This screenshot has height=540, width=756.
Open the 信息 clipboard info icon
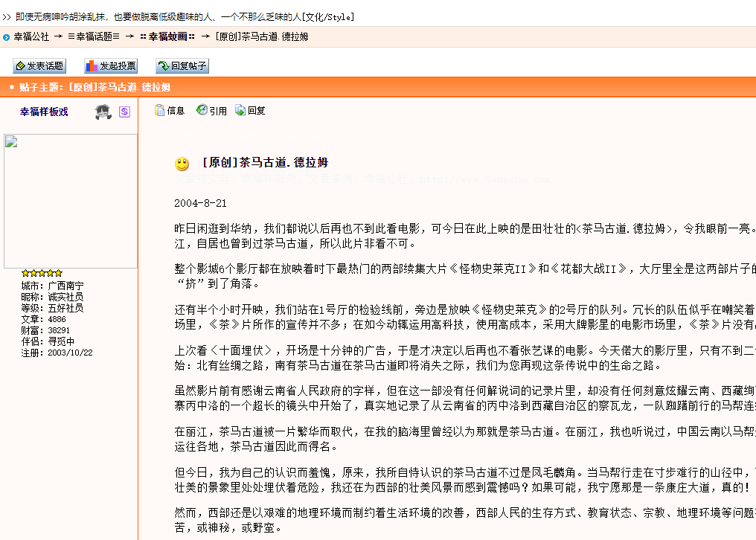(x=159, y=110)
